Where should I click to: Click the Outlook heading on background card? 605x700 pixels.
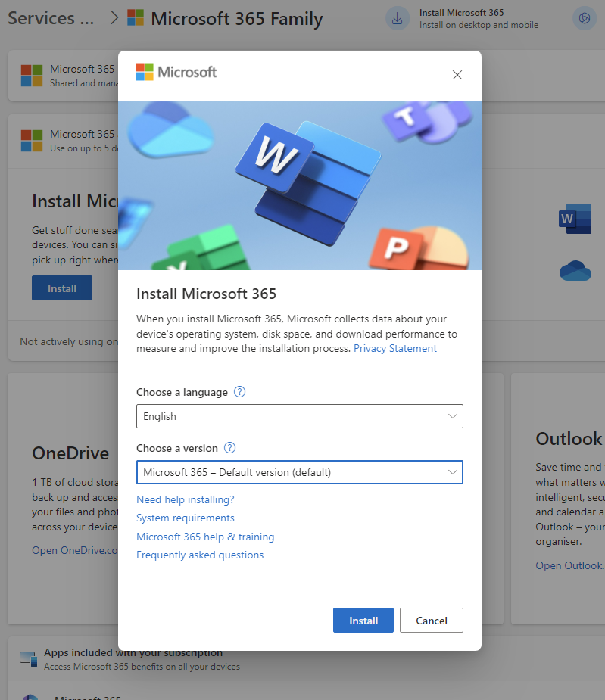pyautogui.click(x=569, y=439)
